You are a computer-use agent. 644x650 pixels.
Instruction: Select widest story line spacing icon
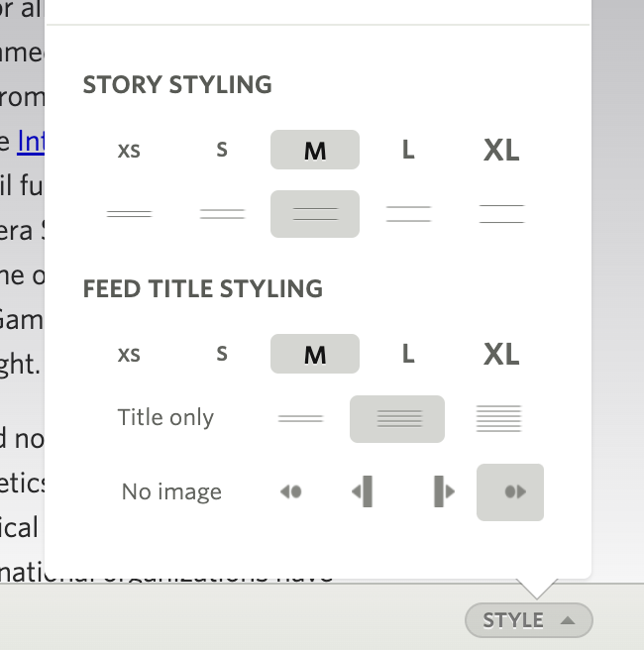[x=501, y=214]
